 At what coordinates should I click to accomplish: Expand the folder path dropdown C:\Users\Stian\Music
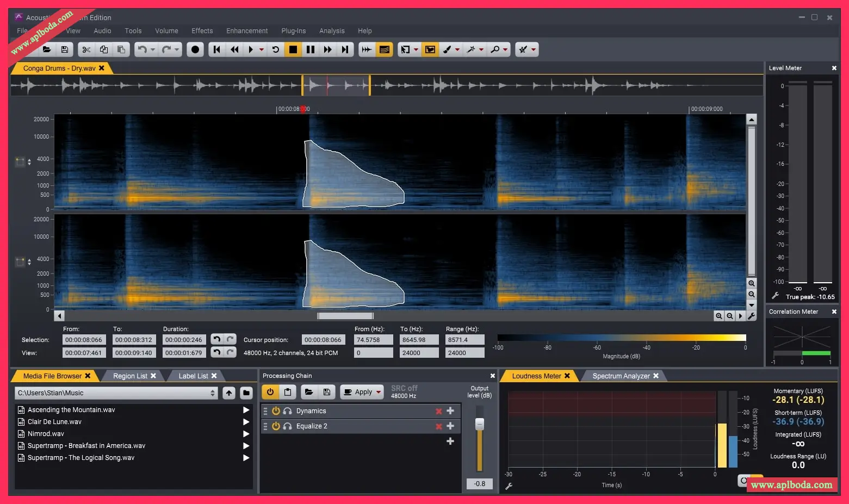[213, 393]
